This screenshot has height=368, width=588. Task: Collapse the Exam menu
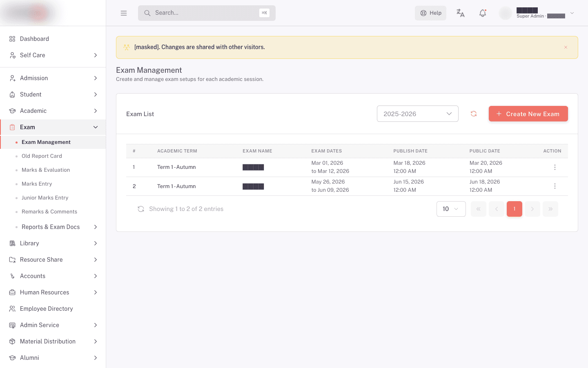coord(53,127)
